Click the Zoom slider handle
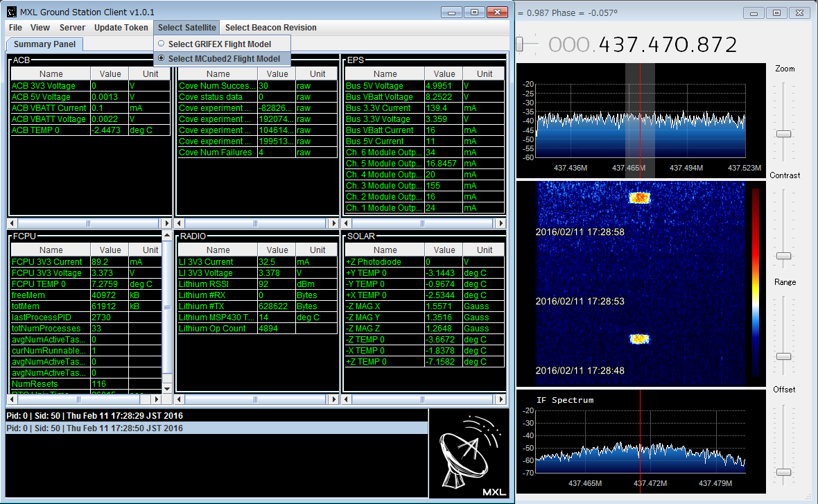 point(783,134)
